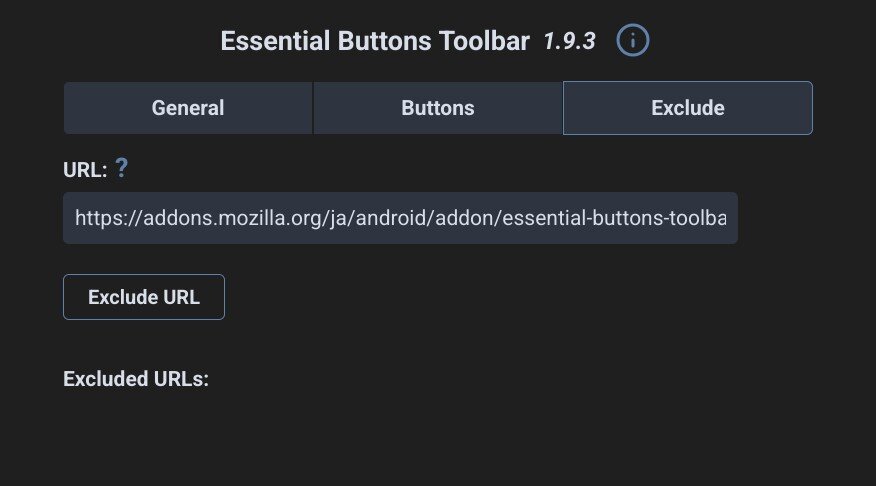The image size is (876, 486).
Task: Select the Exclude tab
Action: (688, 108)
